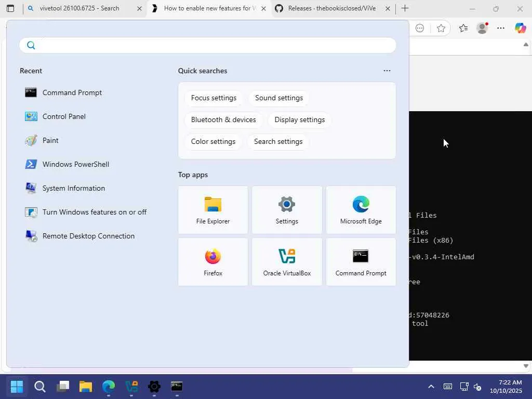
Task: Launch Firefox tile in Top apps
Action: 212,262
